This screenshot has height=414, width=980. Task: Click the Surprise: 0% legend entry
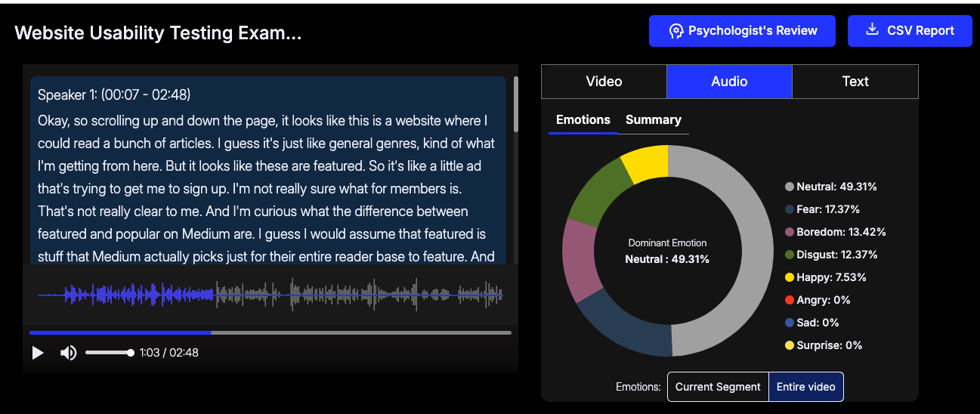pyautogui.click(x=824, y=345)
